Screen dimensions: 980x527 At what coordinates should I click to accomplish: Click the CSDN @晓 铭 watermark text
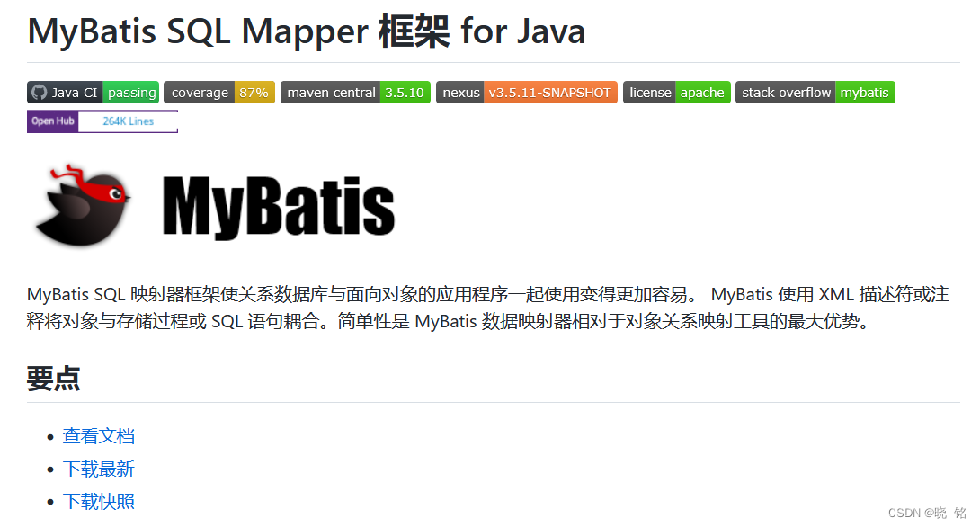pos(926,512)
